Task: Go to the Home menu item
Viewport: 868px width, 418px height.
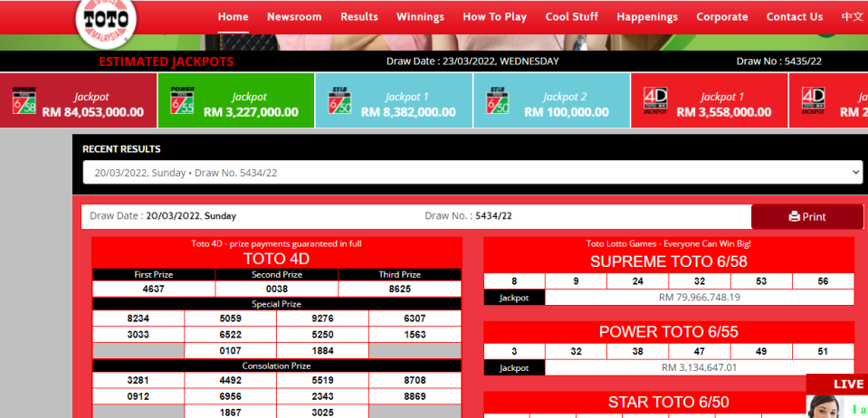Action: click(233, 16)
